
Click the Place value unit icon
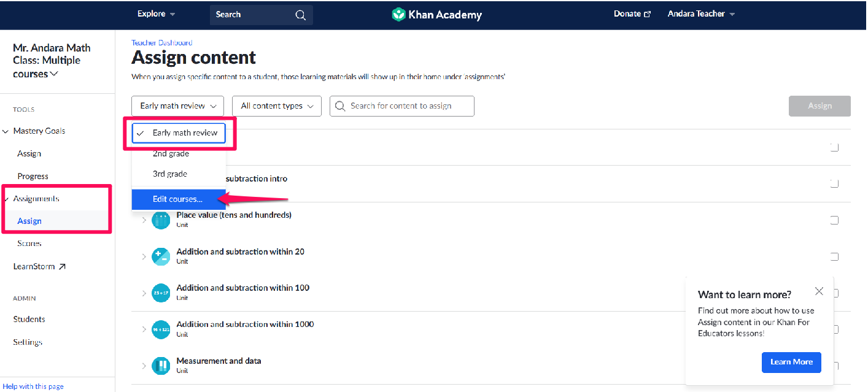click(x=161, y=220)
